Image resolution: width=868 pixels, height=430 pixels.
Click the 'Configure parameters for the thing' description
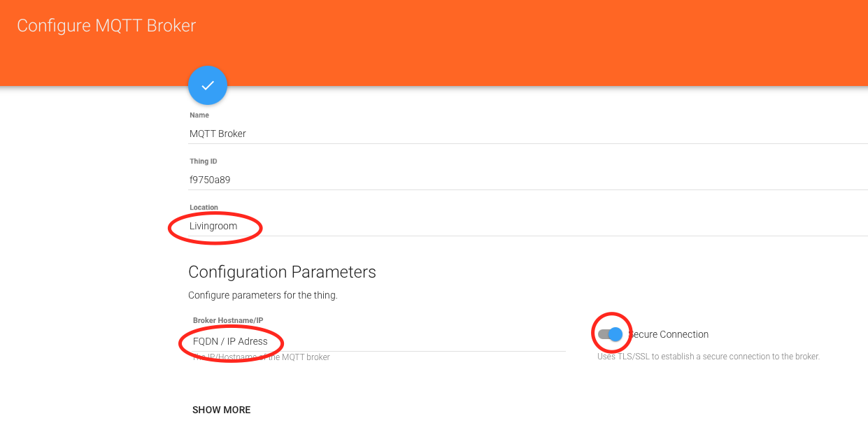(263, 295)
